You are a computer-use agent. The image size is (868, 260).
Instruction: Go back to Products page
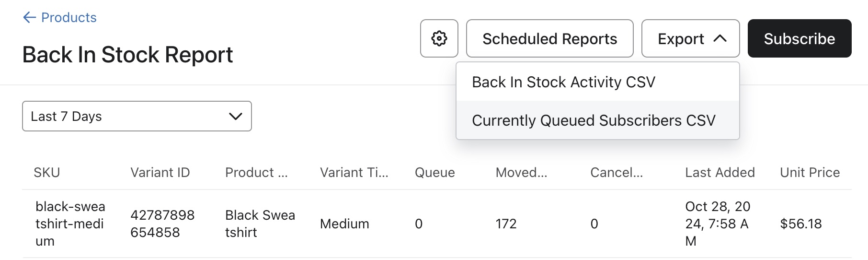pos(69,18)
